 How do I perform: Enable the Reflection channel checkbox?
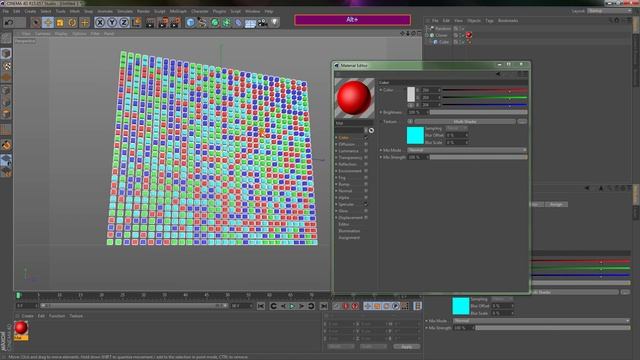click(x=366, y=164)
